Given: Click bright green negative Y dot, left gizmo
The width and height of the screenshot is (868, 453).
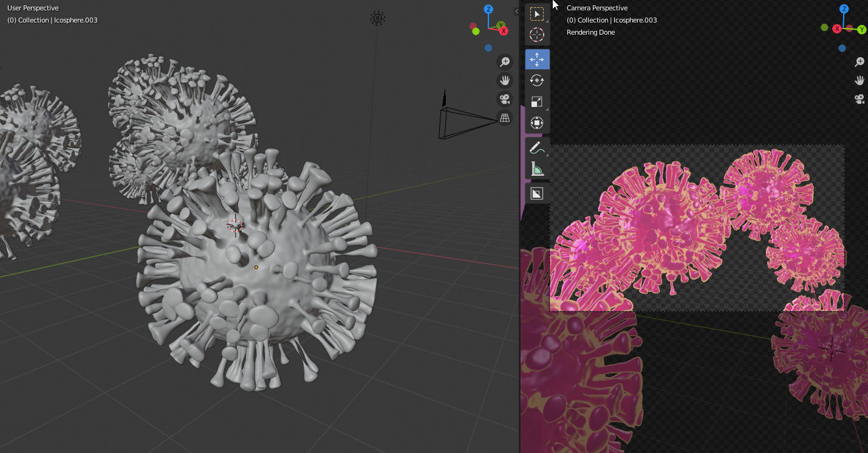Looking at the screenshot, I should 476,32.
